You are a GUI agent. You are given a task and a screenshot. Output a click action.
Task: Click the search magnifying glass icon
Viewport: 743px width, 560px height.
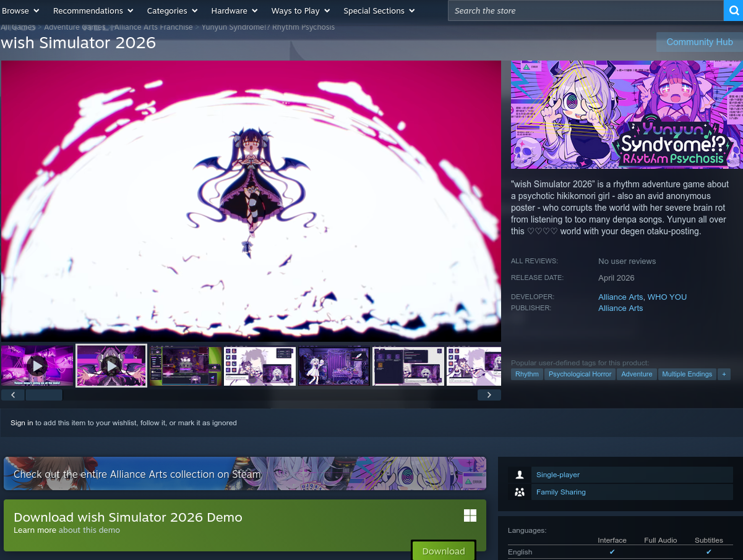734,11
